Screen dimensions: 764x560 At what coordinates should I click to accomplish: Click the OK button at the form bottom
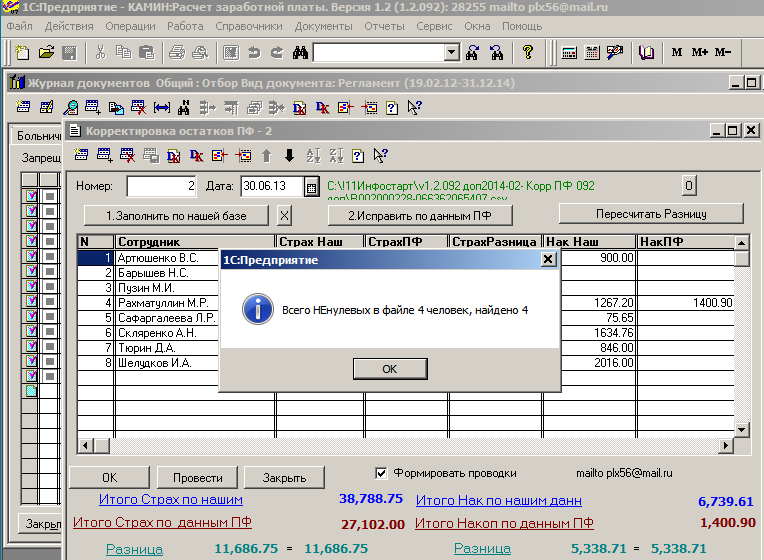[x=110, y=478]
